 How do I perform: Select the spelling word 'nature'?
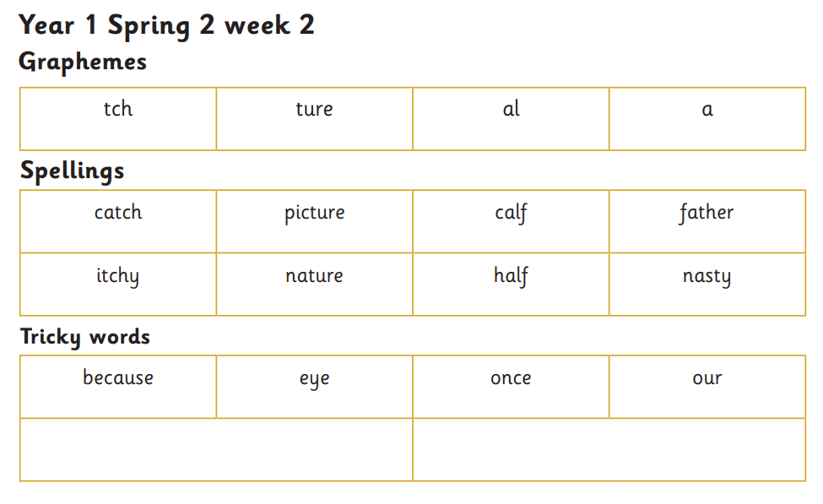(x=314, y=276)
